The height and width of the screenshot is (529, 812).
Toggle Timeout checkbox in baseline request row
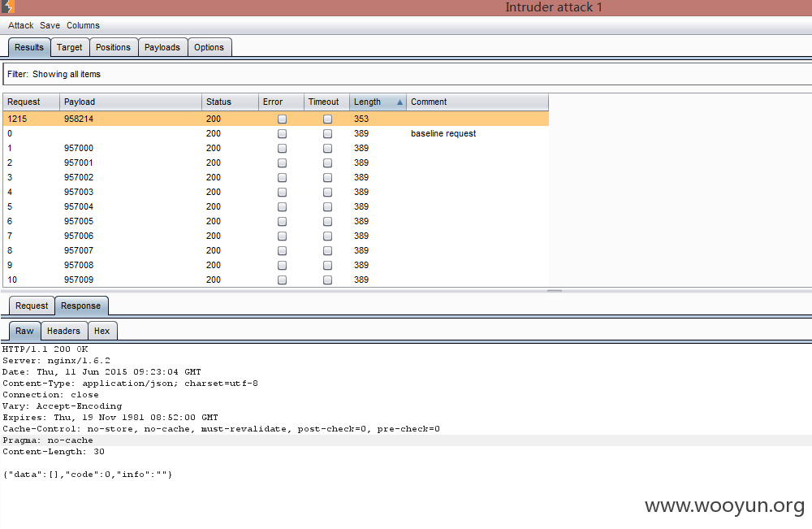click(328, 134)
